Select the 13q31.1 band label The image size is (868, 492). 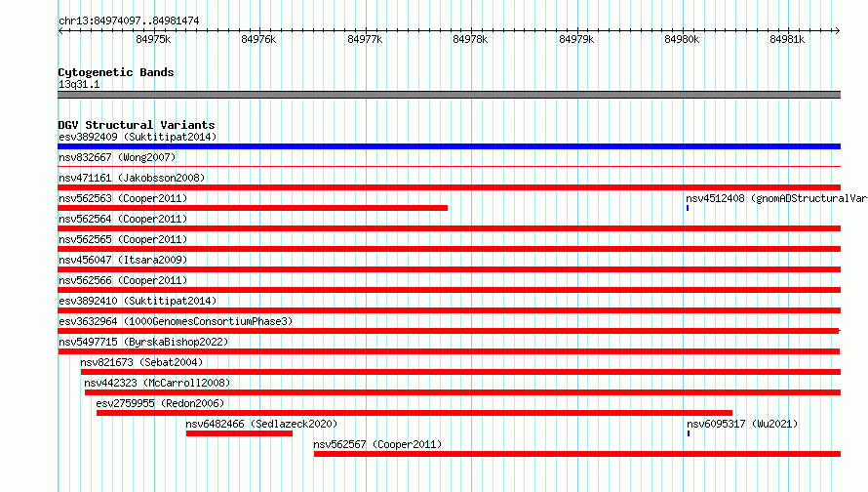click(79, 84)
